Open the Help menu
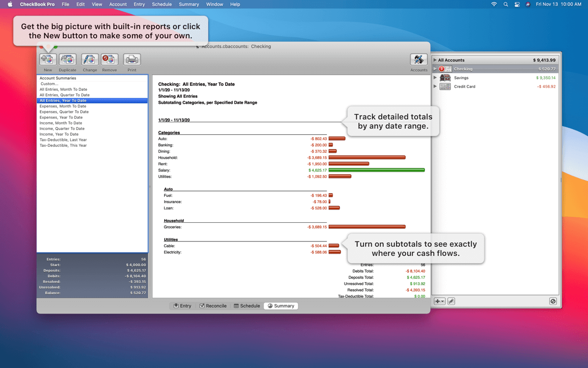The image size is (588, 368). [235, 4]
